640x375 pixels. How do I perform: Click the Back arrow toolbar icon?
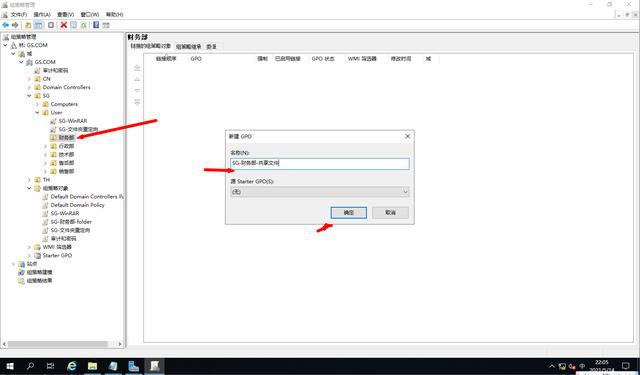click(6, 25)
